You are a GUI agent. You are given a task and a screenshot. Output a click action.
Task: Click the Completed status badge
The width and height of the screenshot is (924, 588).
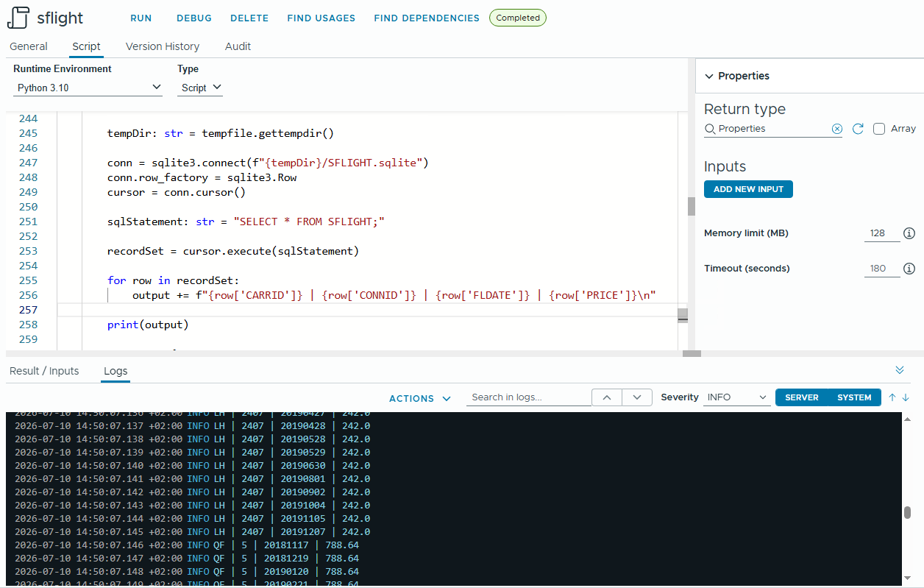tap(518, 18)
